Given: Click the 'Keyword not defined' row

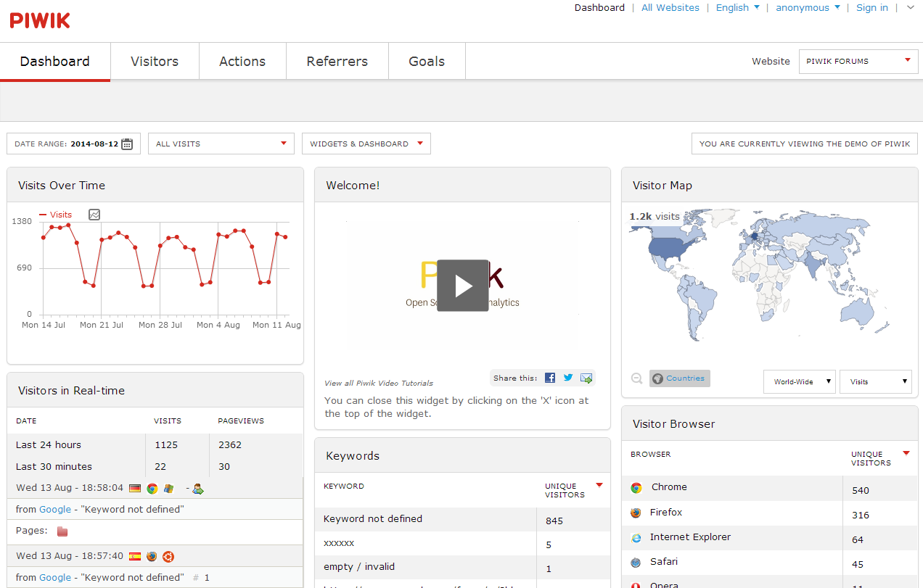Looking at the screenshot, I should pos(462,519).
